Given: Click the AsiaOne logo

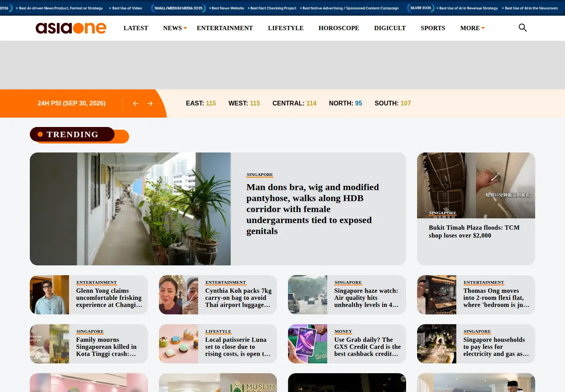Looking at the screenshot, I should pos(71,28).
